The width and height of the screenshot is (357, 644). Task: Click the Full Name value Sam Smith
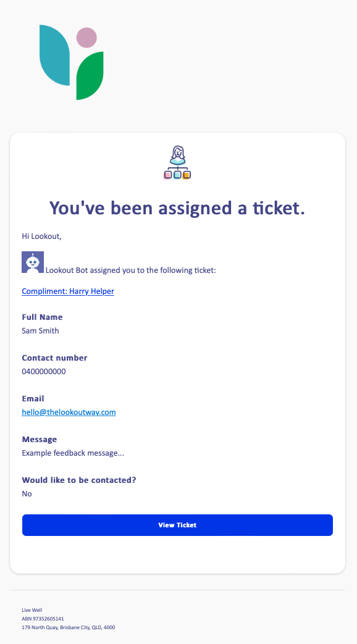tap(40, 330)
